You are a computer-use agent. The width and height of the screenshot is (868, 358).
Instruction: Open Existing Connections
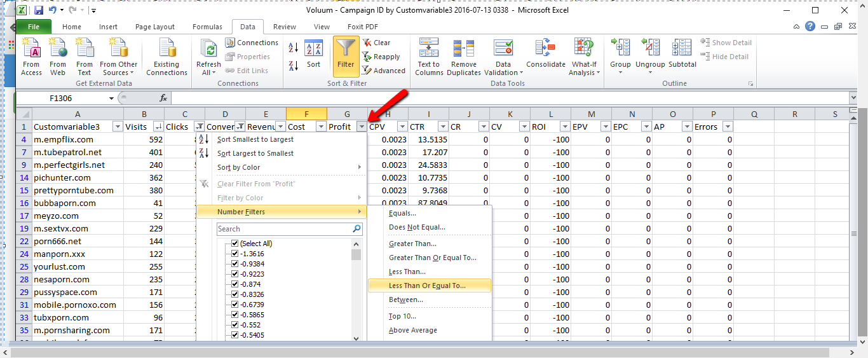(x=166, y=57)
